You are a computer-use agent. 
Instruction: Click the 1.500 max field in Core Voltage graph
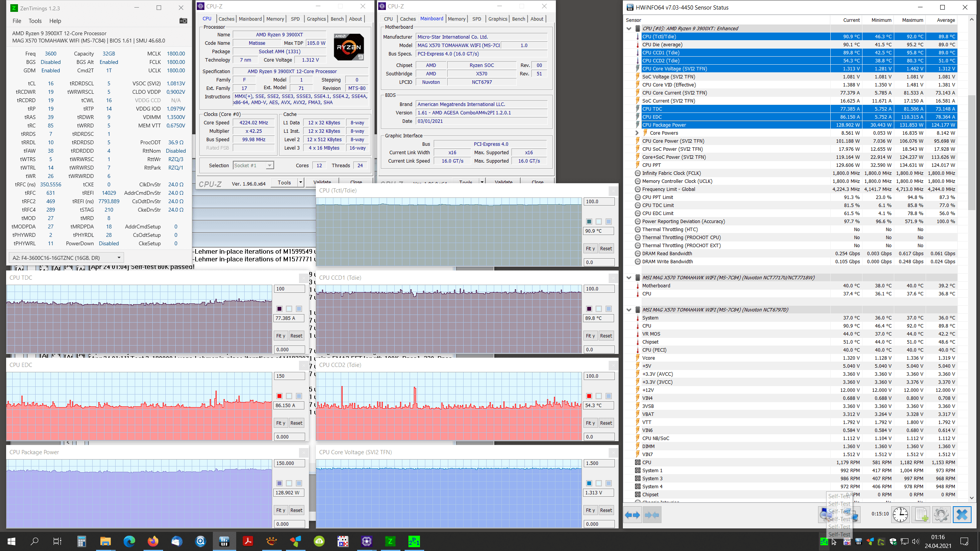pyautogui.click(x=599, y=463)
